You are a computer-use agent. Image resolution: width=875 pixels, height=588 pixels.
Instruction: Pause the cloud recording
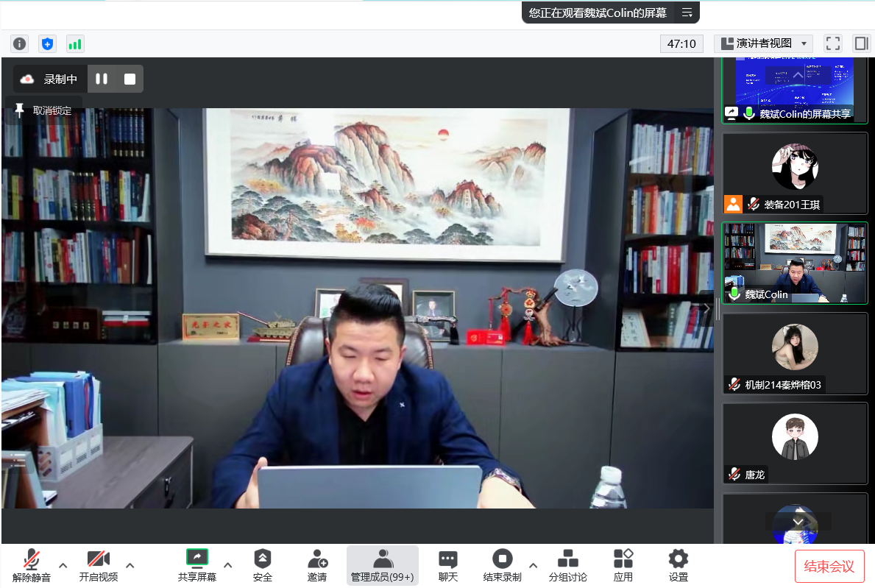click(x=102, y=79)
